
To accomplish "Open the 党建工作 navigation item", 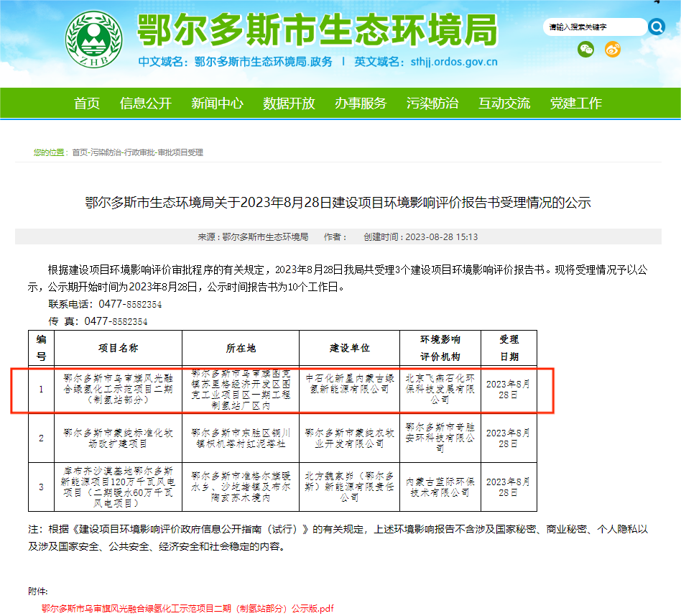I will (576, 104).
